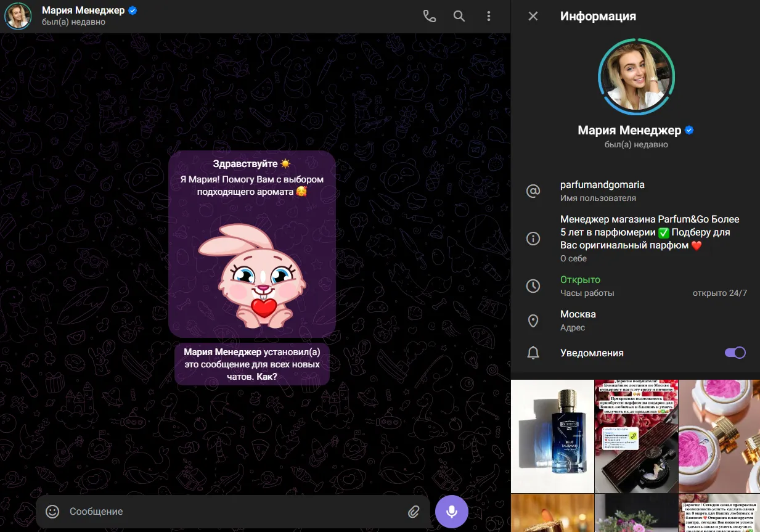Open the blue perfume bottle media thumbnail
Screen dimensions: 760x532
(x=552, y=436)
